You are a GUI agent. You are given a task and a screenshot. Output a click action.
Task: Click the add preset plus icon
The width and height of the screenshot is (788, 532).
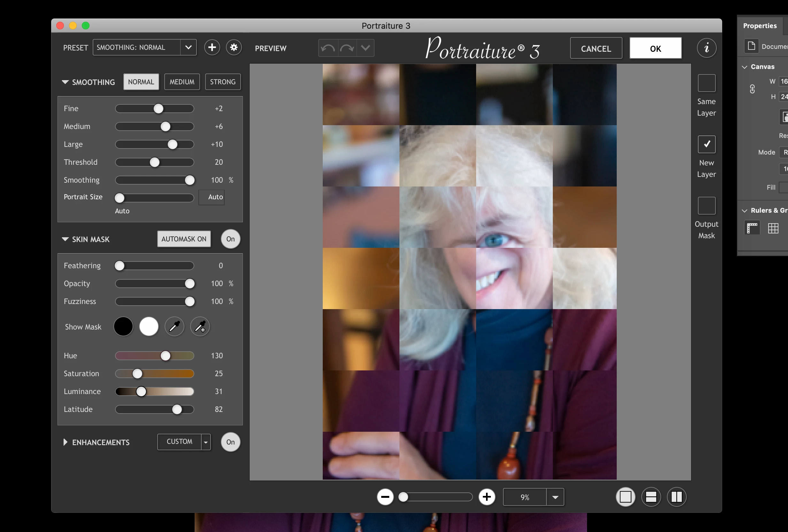pyautogui.click(x=212, y=48)
